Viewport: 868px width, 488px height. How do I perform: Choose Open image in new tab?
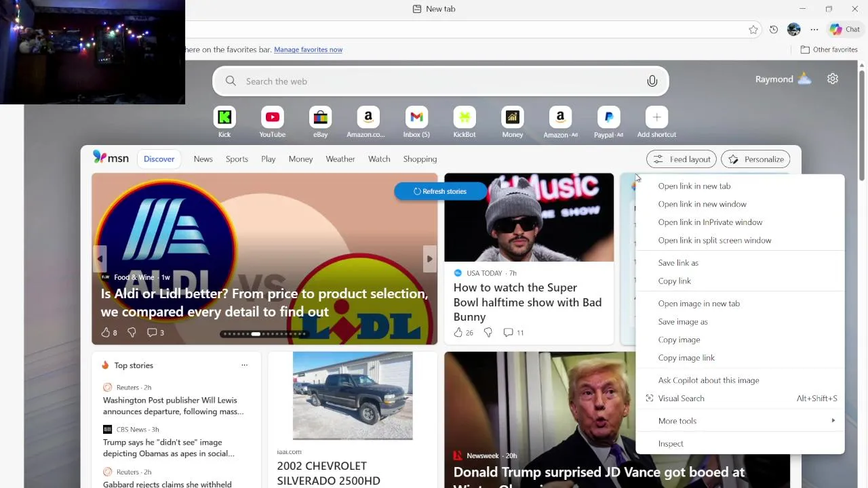tap(740, 304)
